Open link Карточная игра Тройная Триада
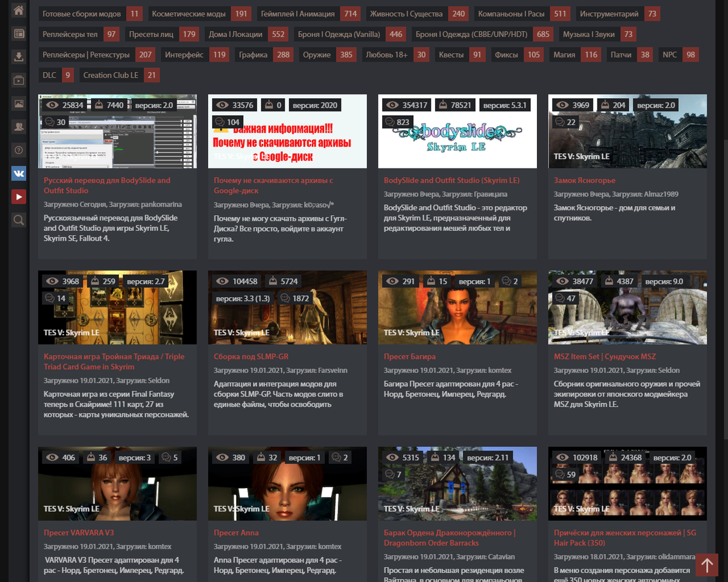 click(114, 362)
